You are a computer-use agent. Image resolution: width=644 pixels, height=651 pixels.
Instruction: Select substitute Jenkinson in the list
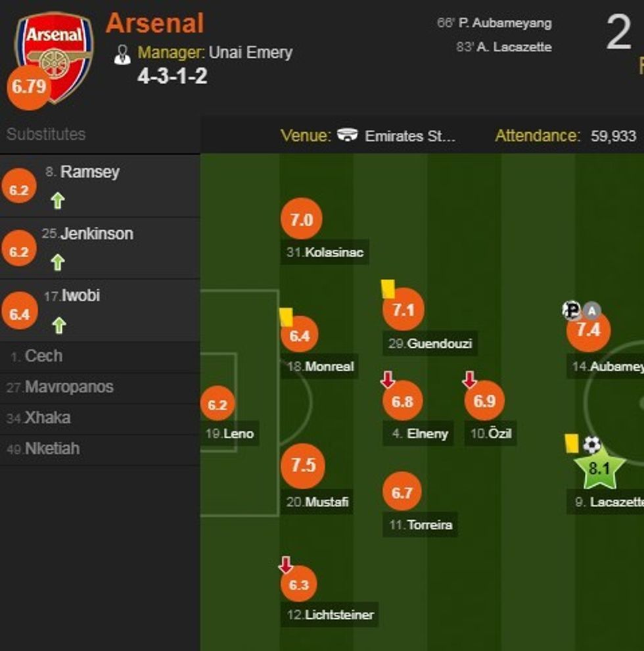(96, 234)
